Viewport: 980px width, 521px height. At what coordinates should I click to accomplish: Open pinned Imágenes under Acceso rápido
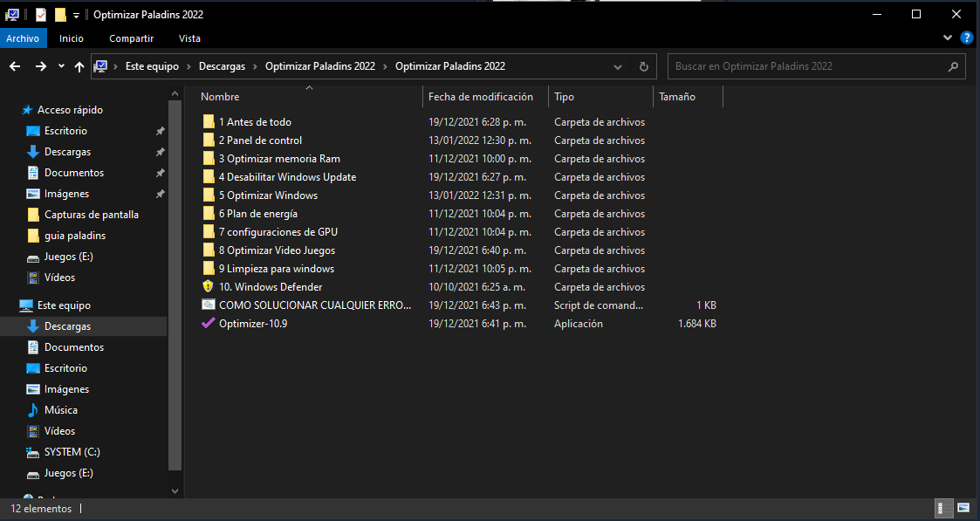click(x=66, y=194)
